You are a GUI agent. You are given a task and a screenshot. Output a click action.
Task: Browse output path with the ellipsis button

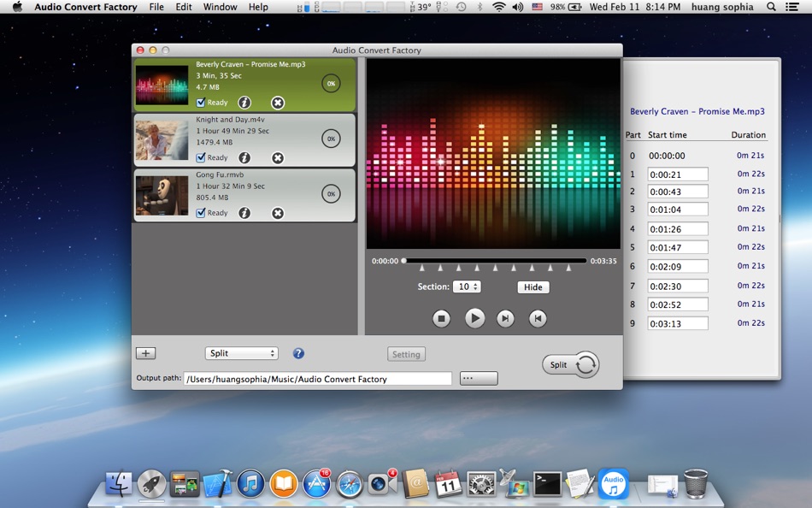coord(479,378)
